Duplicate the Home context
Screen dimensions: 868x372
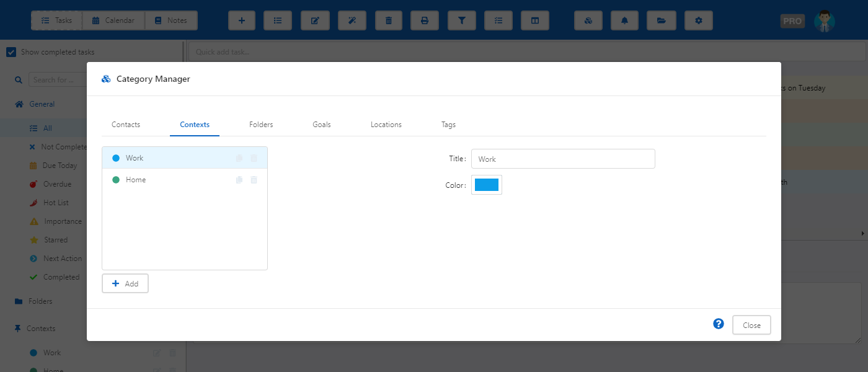tap(239, 180)
